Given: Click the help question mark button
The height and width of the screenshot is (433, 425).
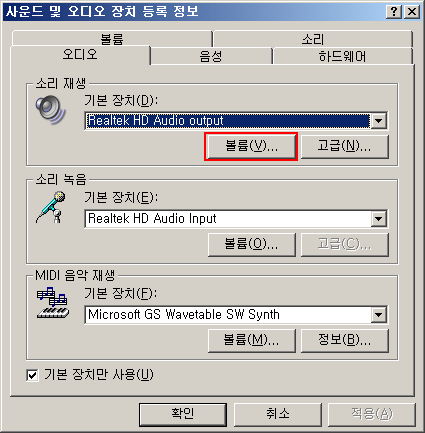Looking at the screenshot, I should click(393, 12).
